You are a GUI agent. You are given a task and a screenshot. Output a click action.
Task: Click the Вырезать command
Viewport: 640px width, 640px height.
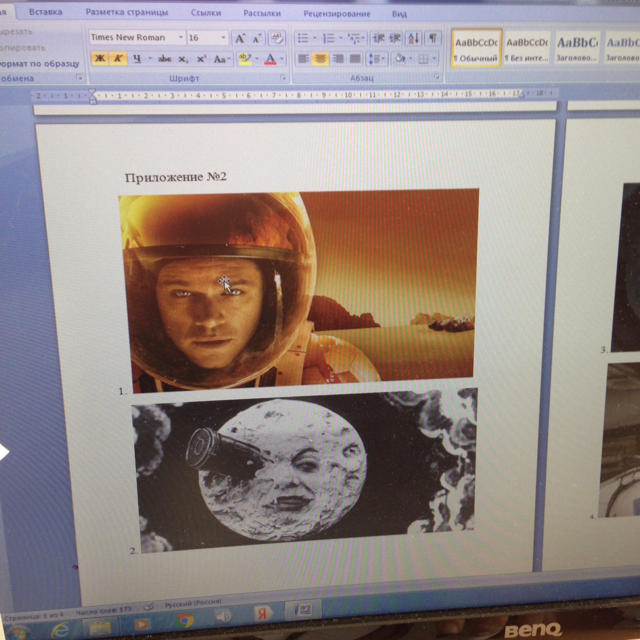(16, 31)
